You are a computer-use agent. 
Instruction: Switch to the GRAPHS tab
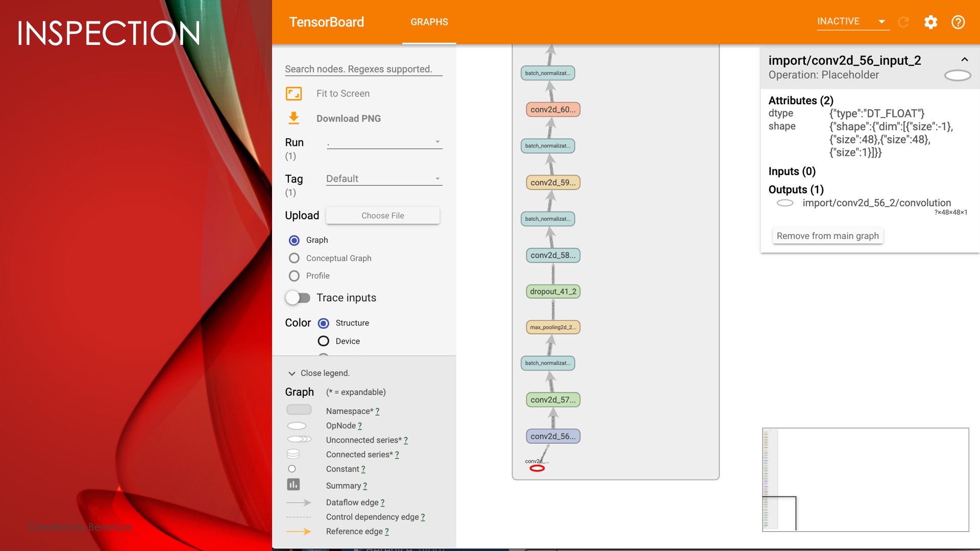[x=429, y=22]
